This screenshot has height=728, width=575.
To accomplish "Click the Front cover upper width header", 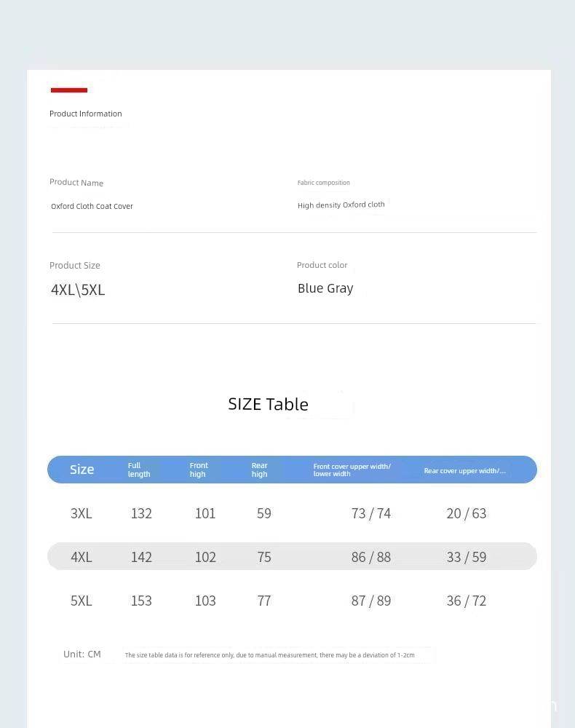I will (x=352, y=470).
